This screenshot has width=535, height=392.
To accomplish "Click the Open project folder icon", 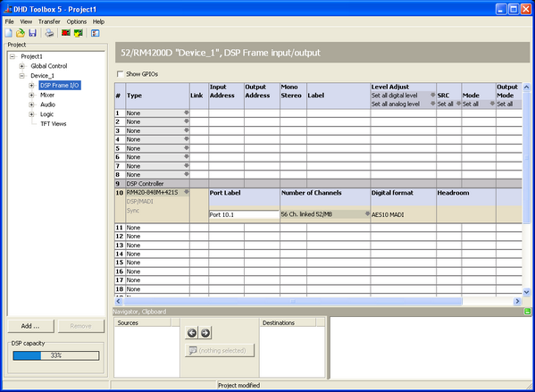I will pyautogui.click(x=21, y=33).
